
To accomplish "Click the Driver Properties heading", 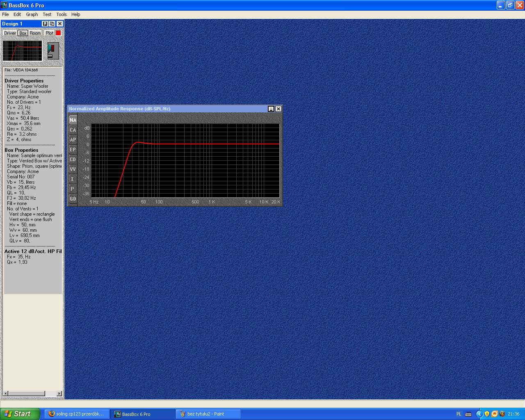I will 24,81.
